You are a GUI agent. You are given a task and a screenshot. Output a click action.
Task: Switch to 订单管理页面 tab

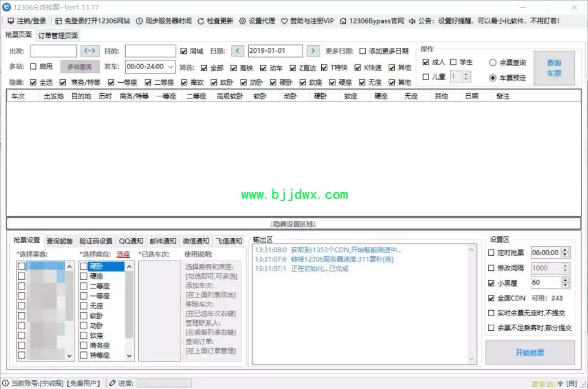tap(58, 35)
